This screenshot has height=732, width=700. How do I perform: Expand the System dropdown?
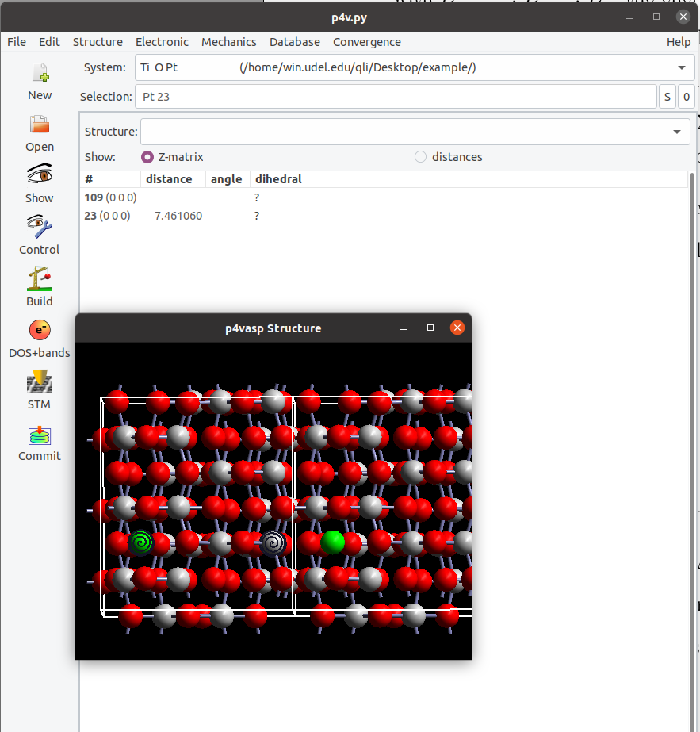point(681,67)
